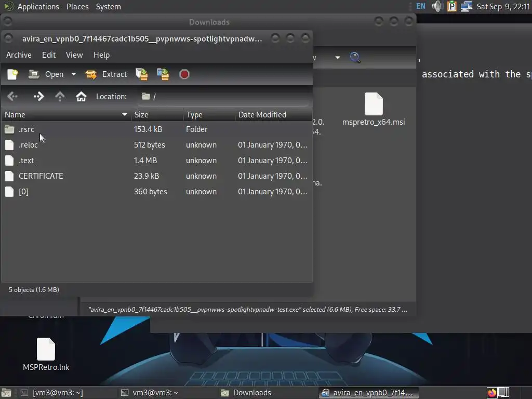
Task: Click the red stop operation icon
Action: (x=184, y=74)
